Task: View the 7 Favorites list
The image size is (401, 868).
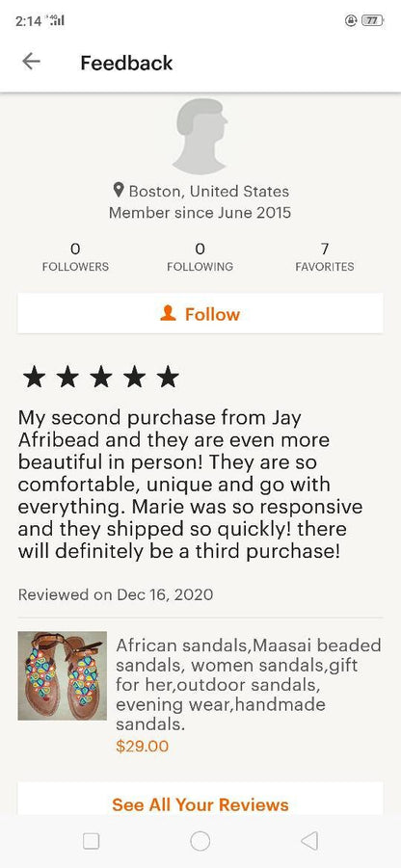Action: [x=325, y=257]
